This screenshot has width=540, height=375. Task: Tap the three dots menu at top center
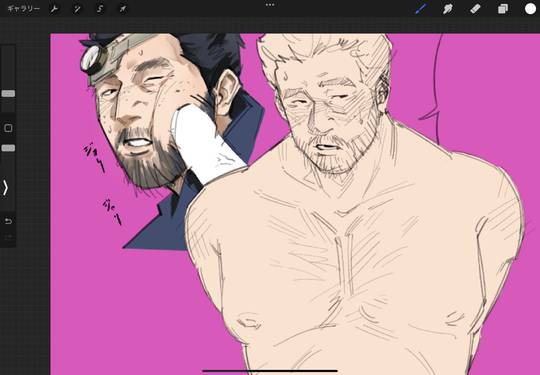(x=270, y=5)
